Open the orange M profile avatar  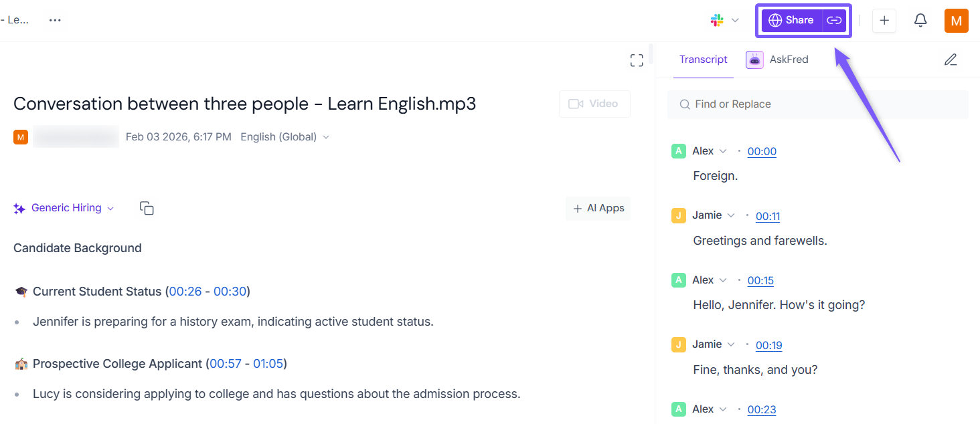[x=956, y=21]
